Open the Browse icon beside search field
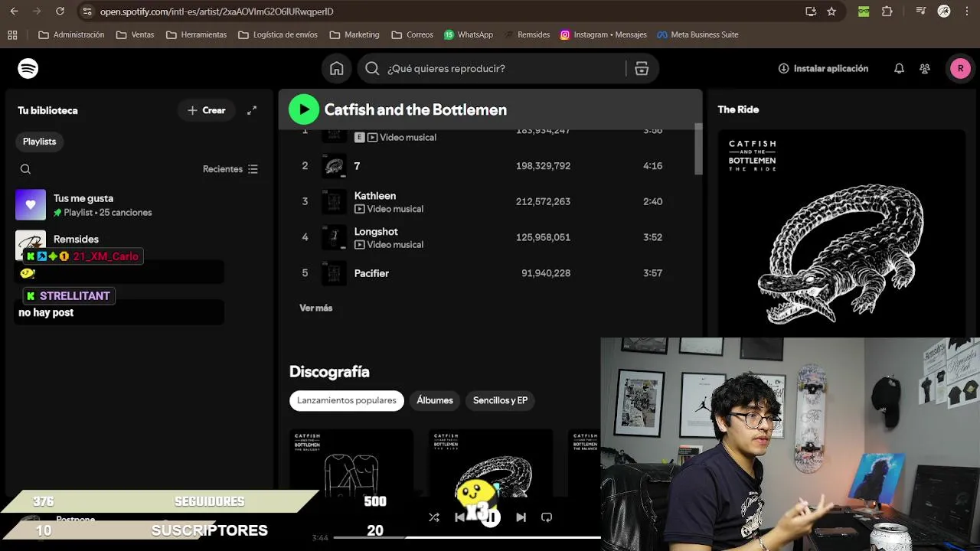 tap(642, 69)
